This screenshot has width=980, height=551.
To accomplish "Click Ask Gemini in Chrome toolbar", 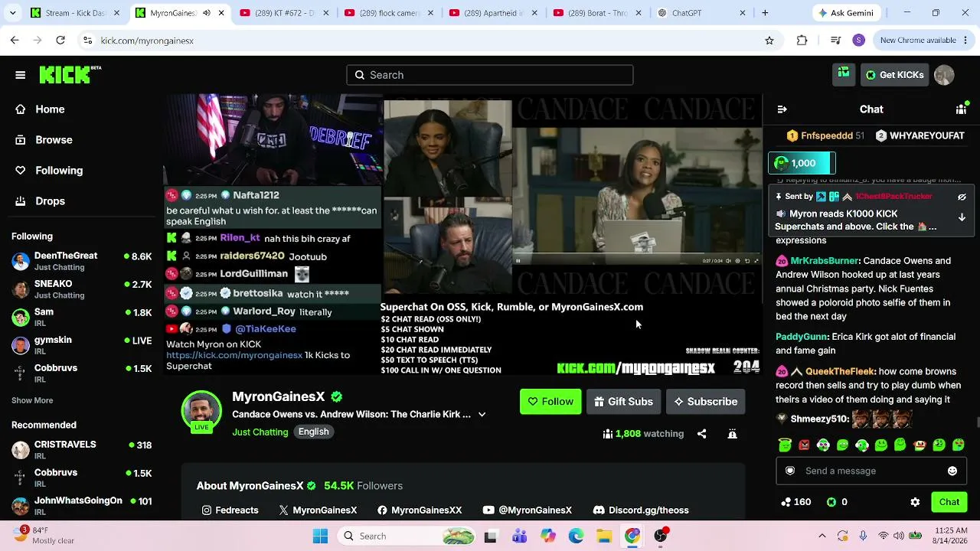I will [x=846, y=13].
